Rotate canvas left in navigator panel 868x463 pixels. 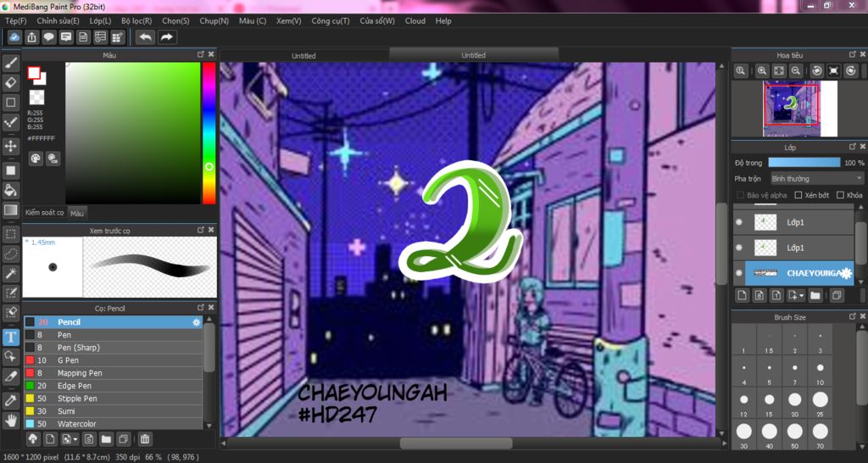816,71
